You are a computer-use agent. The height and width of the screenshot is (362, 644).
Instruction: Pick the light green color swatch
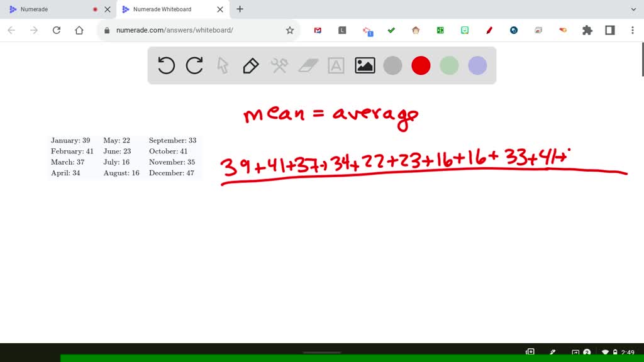click(x=449, y=65)
